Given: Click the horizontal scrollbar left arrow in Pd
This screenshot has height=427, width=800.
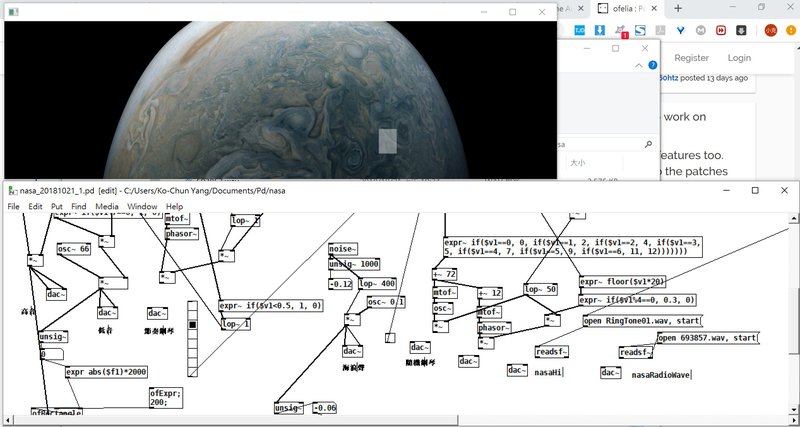Looking at the screenshot, I should [7, 420].
